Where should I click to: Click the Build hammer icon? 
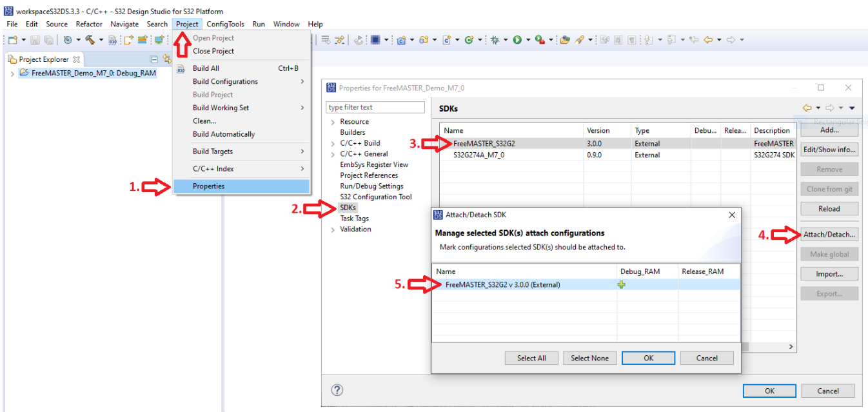pyautogui.click(x=89, y=39)
